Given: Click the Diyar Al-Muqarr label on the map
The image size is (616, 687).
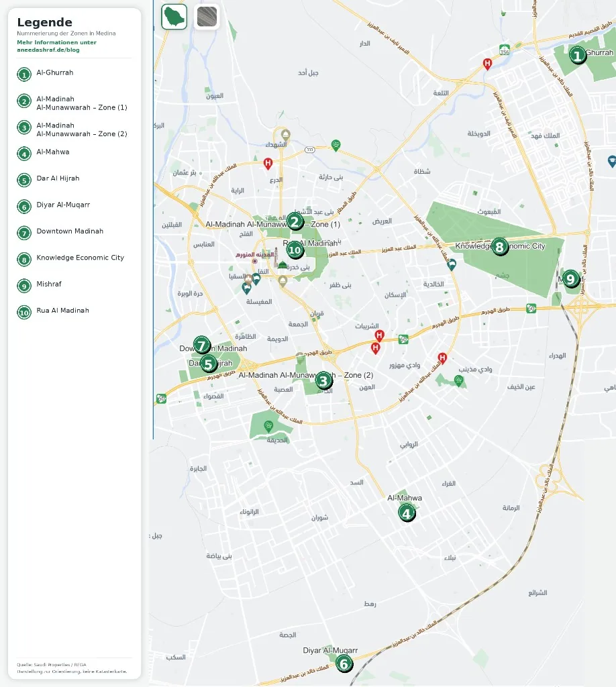Looking at the screenshot, I should click(x=330, y=651).
